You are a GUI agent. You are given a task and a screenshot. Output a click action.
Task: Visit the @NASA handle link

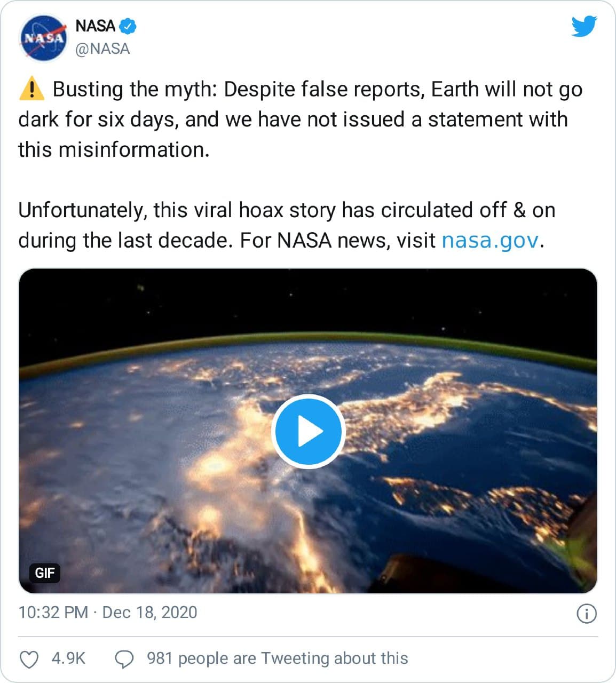point(102,49)
